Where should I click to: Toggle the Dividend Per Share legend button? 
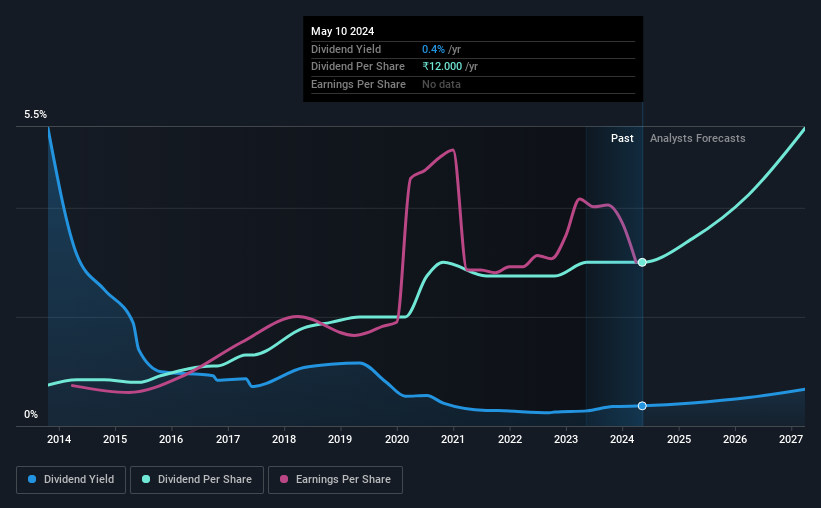point(197,480)
